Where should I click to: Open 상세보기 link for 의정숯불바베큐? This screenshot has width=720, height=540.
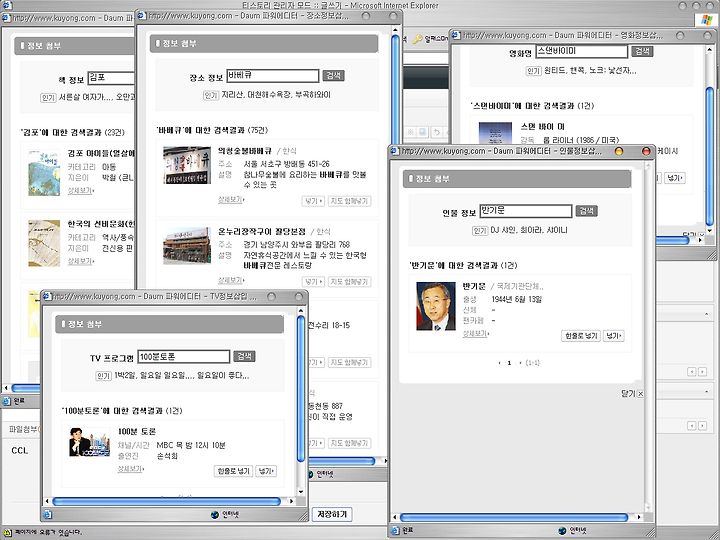(231, 200)
